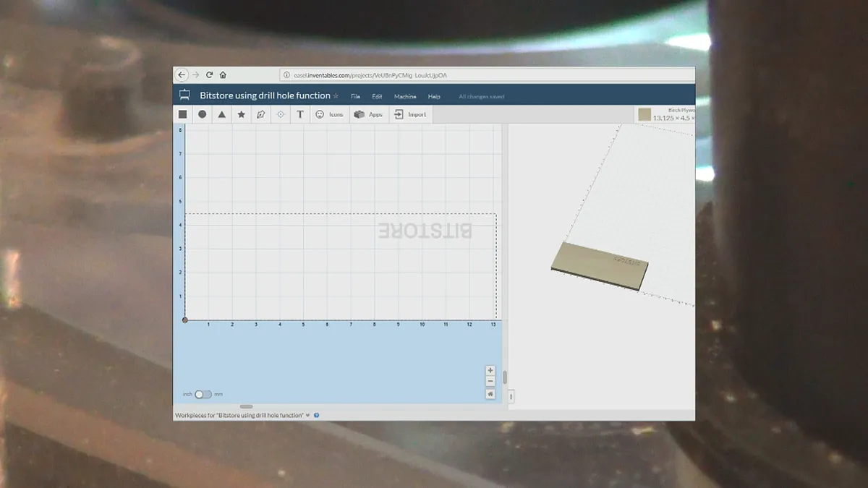Select the Drill hole tool
Viewport: 868px width, 488px height.
click(281, 114)
